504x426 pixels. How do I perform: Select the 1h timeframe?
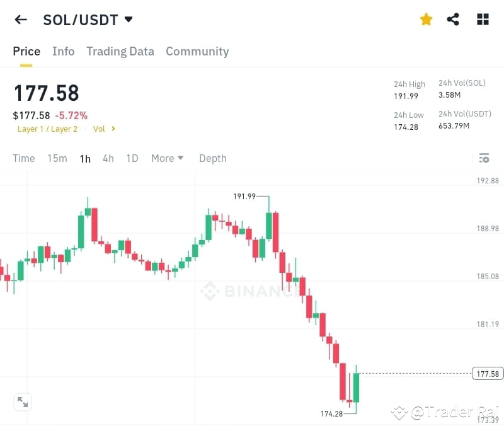85,158
